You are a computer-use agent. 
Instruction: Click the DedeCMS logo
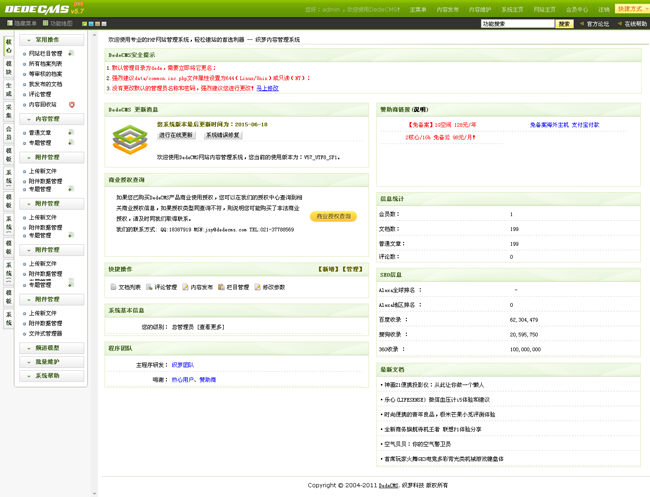pyautogui.click(x=38, y=9)
